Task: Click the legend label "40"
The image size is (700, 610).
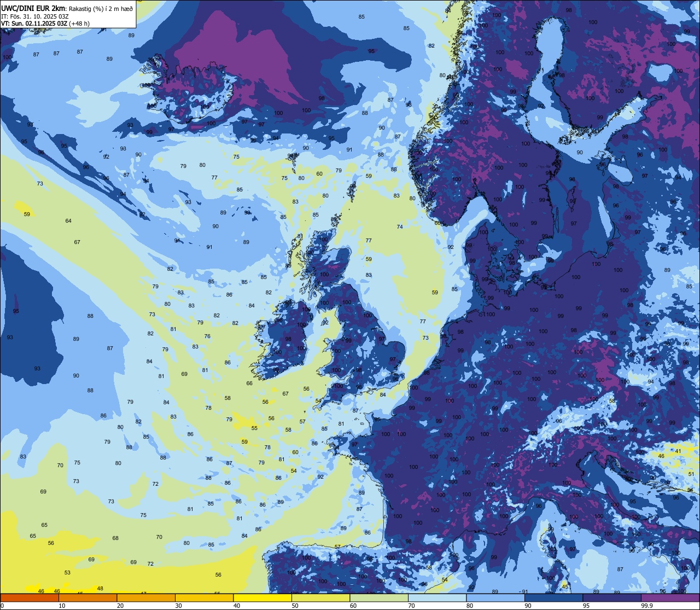Action: tap(237, 606)
